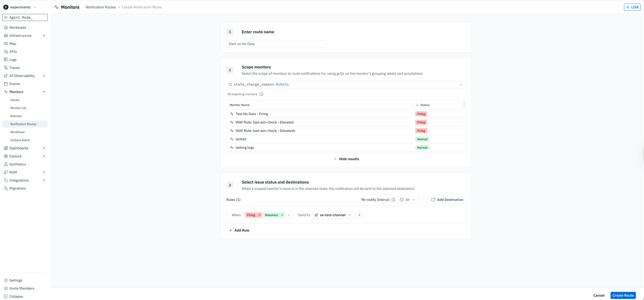The height and width of the screenshot is (300, 644).
Task: Click the Traces sidebar icon
Action: 6,68
